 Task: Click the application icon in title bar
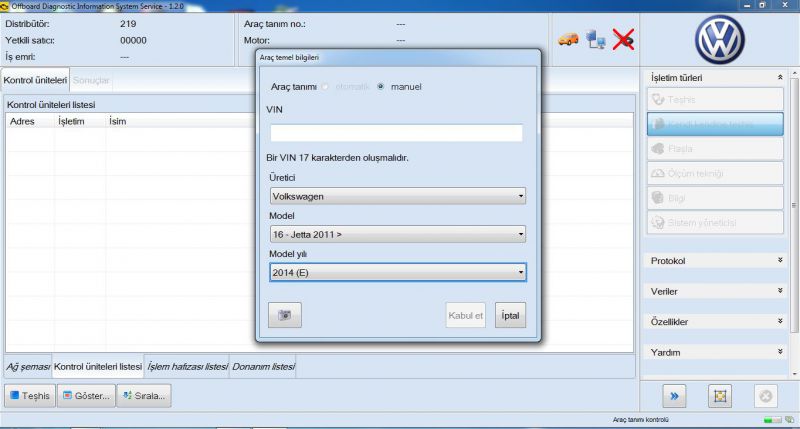[x=5, y=7]
